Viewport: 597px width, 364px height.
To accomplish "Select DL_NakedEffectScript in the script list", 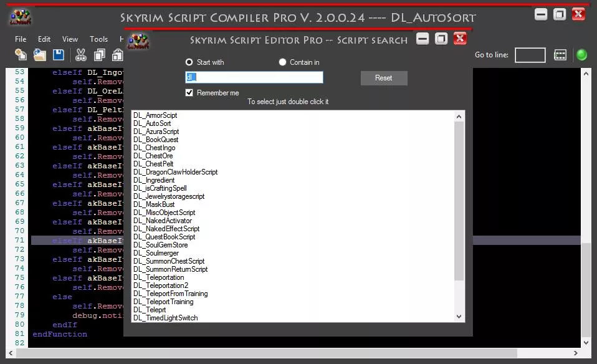I will [166, 229].
